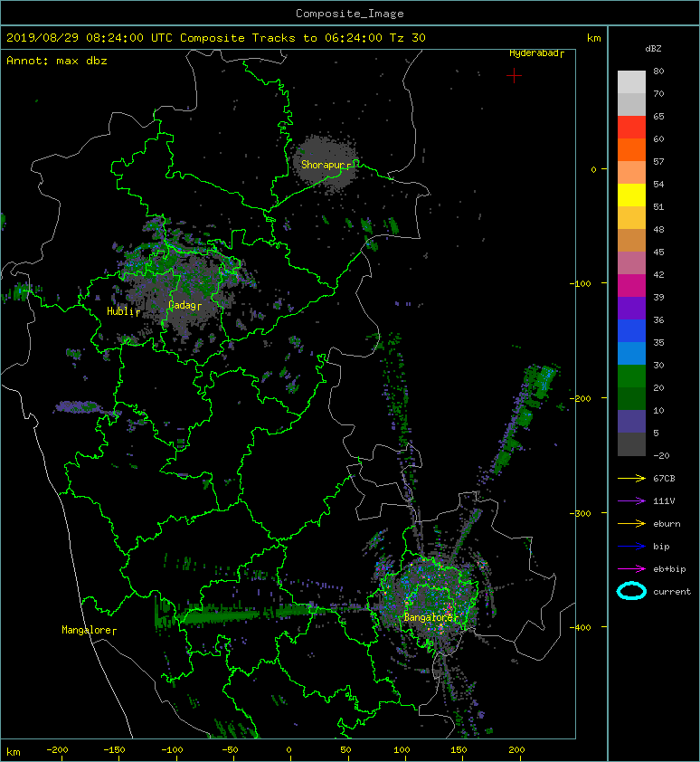Screen dimensions: 700x762
Task: Click the slate purple 10 dBZ swatch
Action: click(631, 421)
